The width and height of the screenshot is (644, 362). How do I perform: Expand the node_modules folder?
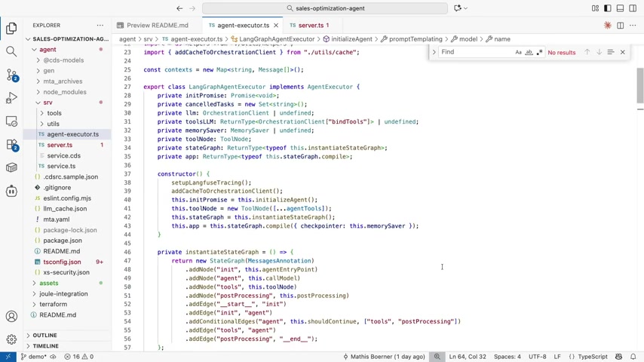(67, 92)
